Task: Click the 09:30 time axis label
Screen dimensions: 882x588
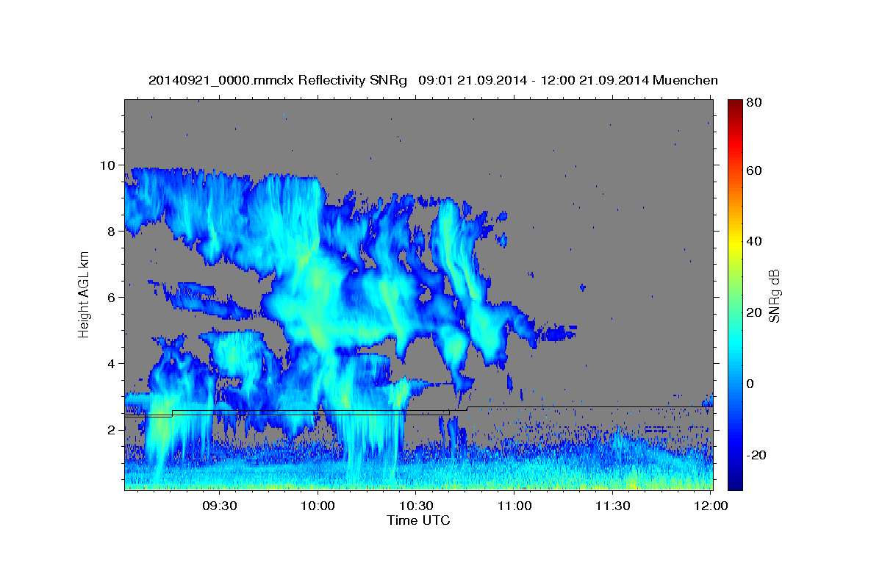Action: tap(219, 506)
